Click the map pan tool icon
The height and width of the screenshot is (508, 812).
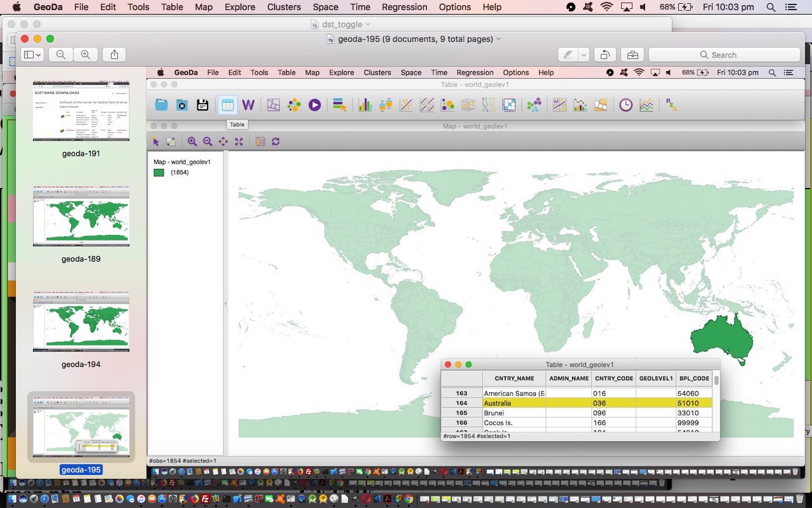pyautogui.click(x=223, y=142)
